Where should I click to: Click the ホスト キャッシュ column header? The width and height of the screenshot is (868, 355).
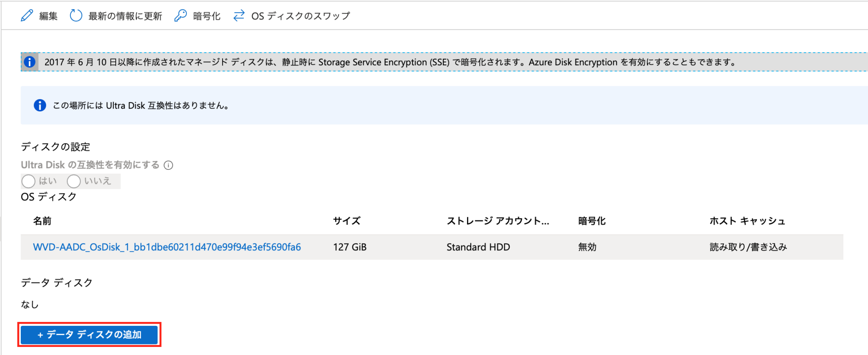click(748, 221)
